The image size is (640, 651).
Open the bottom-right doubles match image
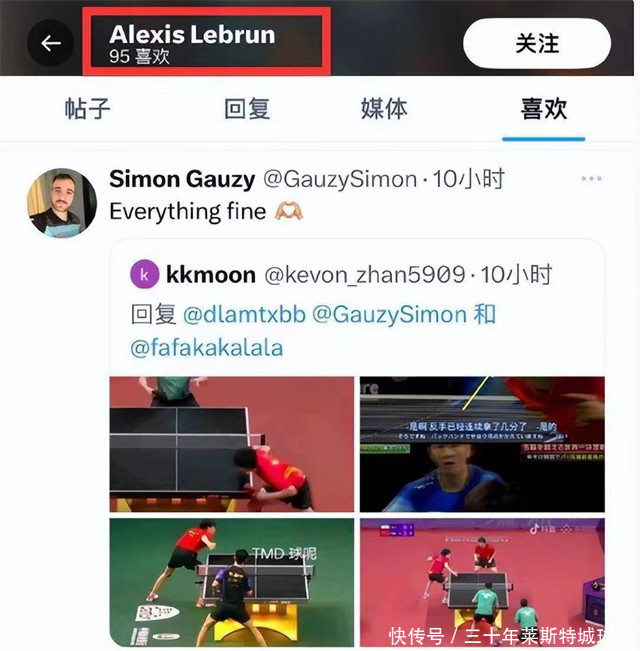482,582
